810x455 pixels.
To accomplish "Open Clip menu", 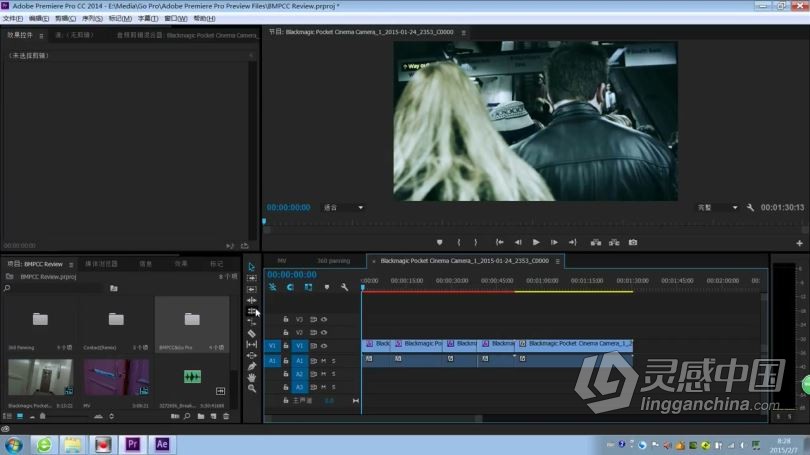I will (66, 19).
